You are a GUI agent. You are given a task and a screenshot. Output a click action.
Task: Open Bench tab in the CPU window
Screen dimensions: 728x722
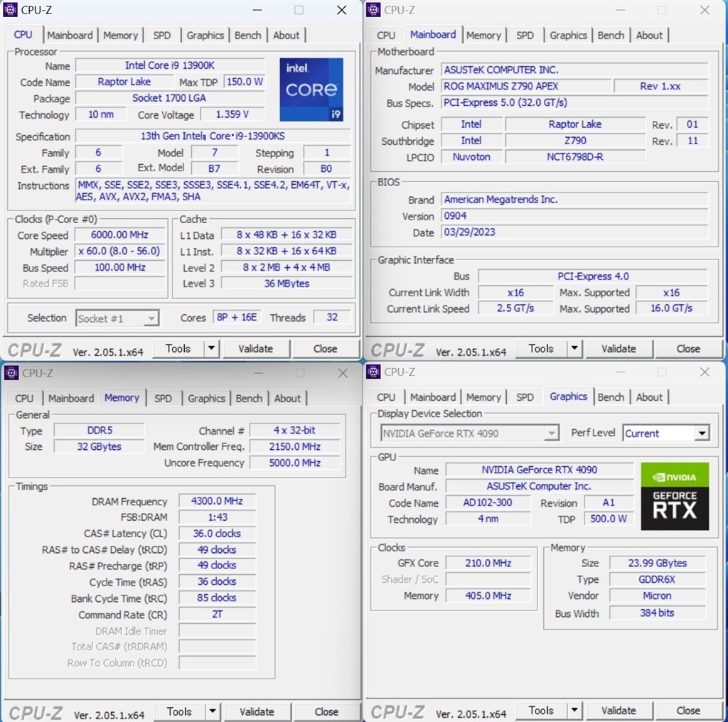(x=247, y=36)
